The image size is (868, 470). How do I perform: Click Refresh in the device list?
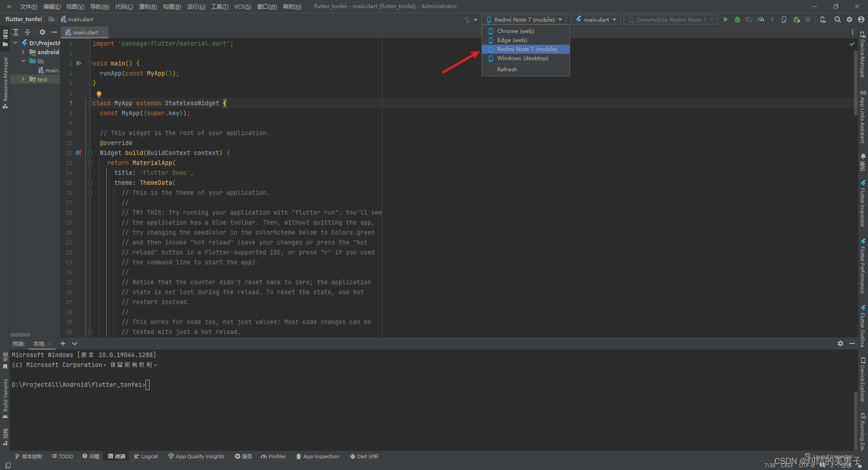[525, 70]
